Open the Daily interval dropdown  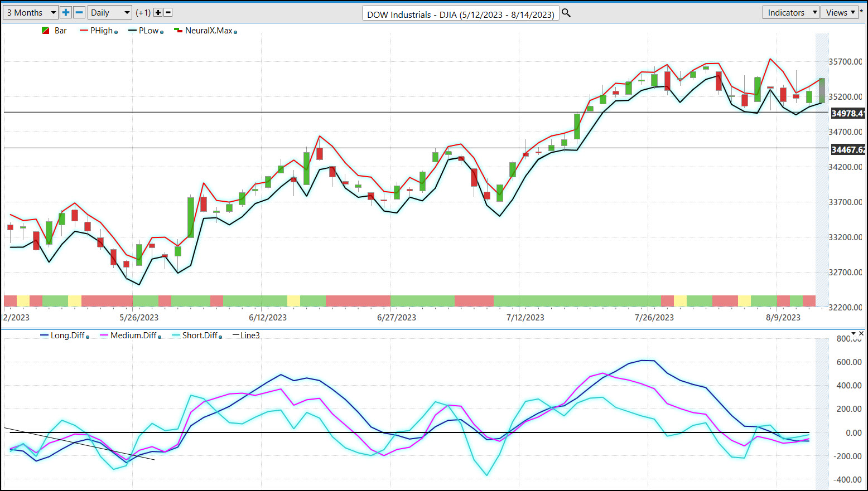click(110, 12)
